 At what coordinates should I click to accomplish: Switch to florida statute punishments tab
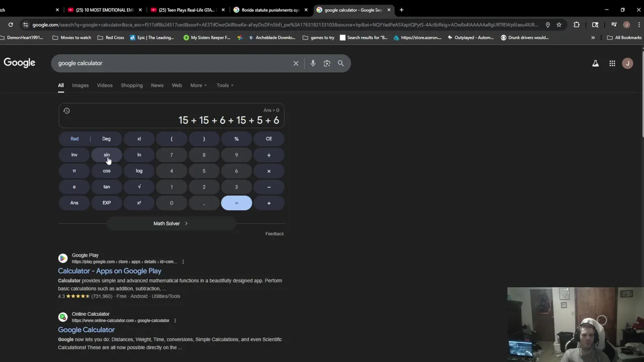270,10
